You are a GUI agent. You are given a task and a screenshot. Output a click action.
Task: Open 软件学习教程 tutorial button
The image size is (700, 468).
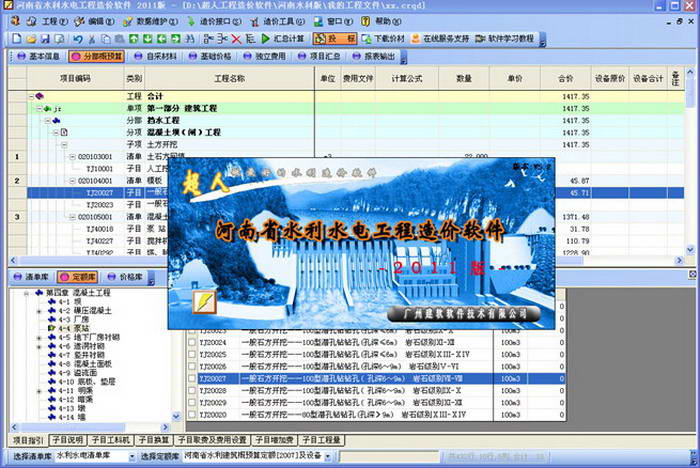coord(504,39)
